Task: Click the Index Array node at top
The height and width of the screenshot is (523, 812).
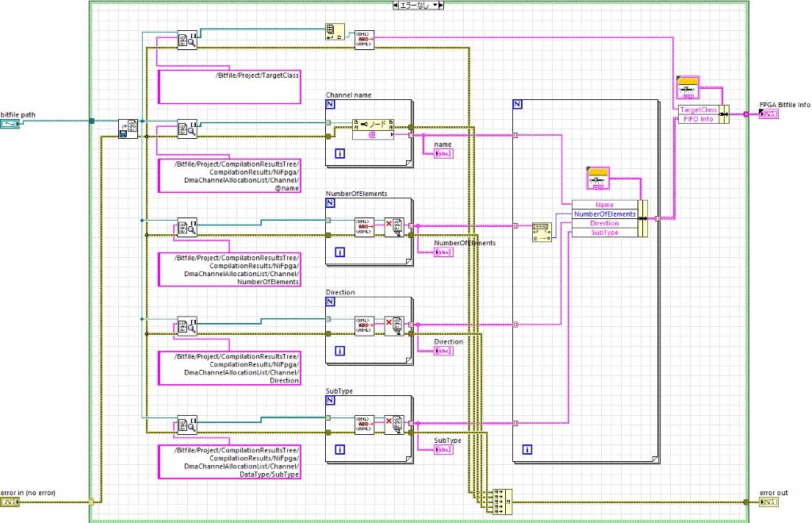Action: pyautogui.click(x=335, y=32)
